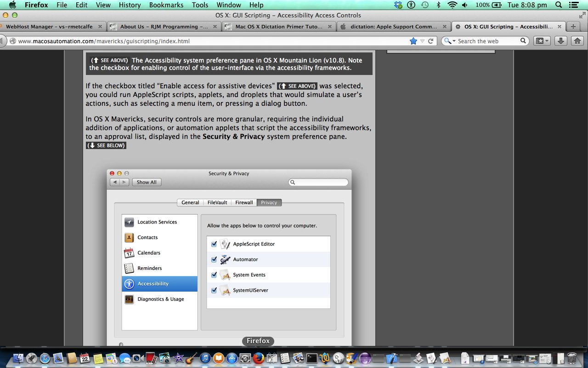Viewport: 588px width, 368px height.
Task: Click the SEE ABOVE badge in the caption
Action: click(x=109, y=60)
